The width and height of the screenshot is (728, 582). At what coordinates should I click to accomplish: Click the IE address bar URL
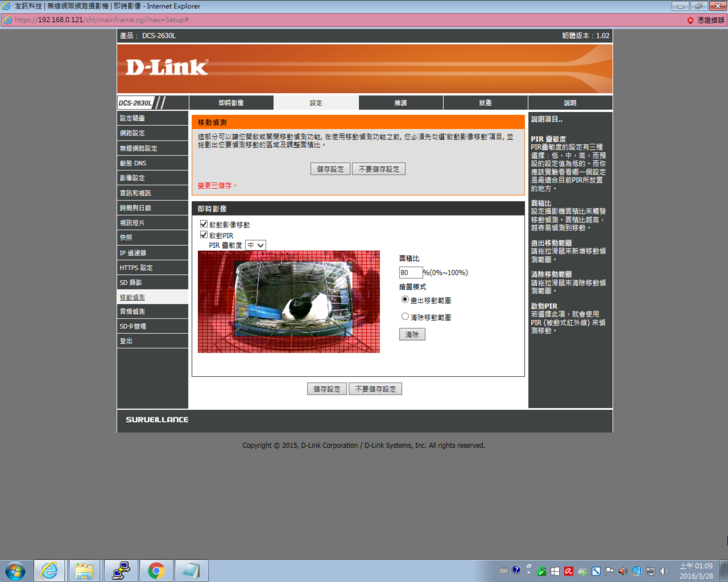coord(101,20)
